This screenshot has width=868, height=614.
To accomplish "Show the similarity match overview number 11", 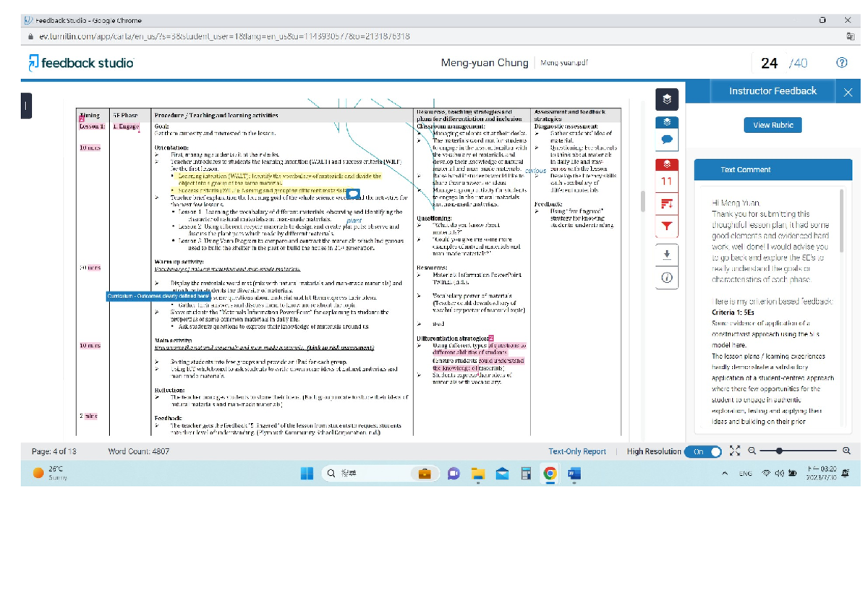I will point(666,182).
